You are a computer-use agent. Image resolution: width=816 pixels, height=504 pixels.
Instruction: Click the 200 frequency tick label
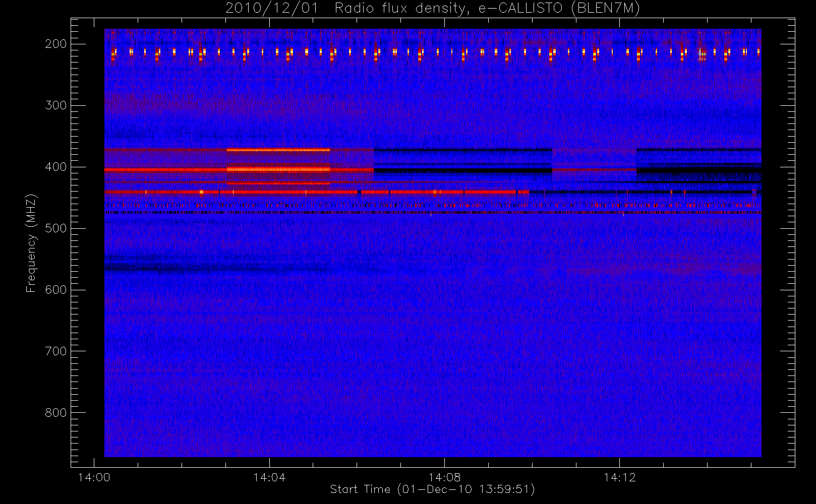pyautogui.click(x=55, y=44)
